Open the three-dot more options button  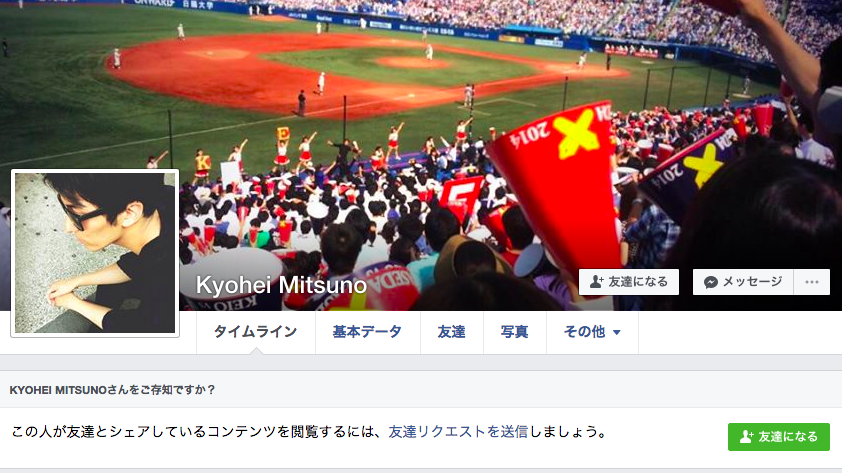click(x=811, y=282)
